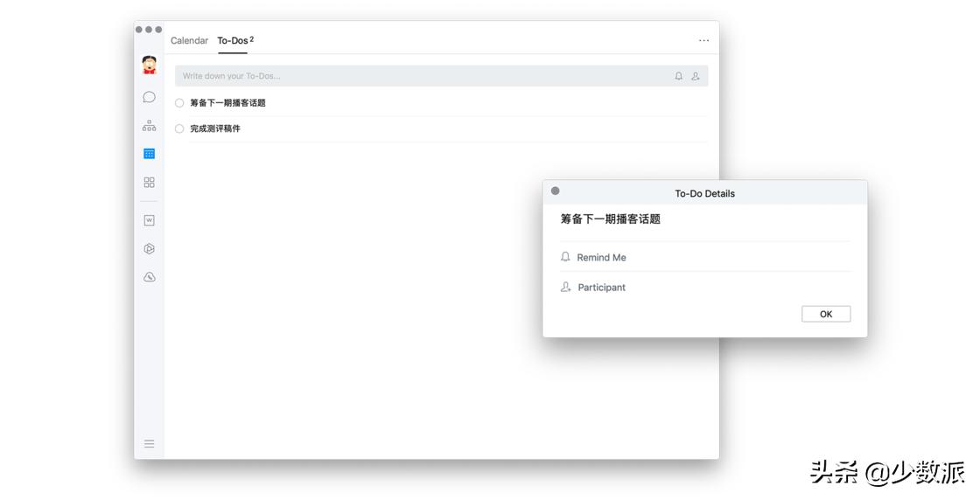Click the To-Do Details title bar text
This screenshot has width=980, height=500.
(704, 193)
